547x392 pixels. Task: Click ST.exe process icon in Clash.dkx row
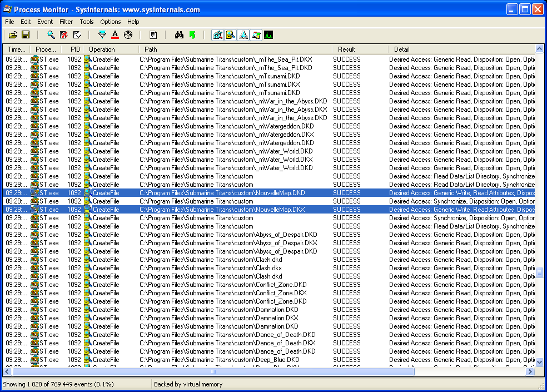[34, 268]
